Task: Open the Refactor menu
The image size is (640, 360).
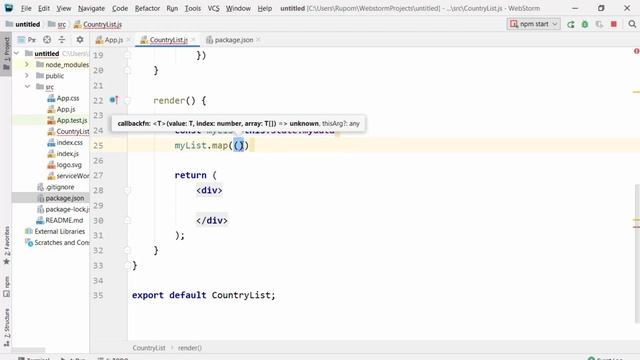Action: 147,8
